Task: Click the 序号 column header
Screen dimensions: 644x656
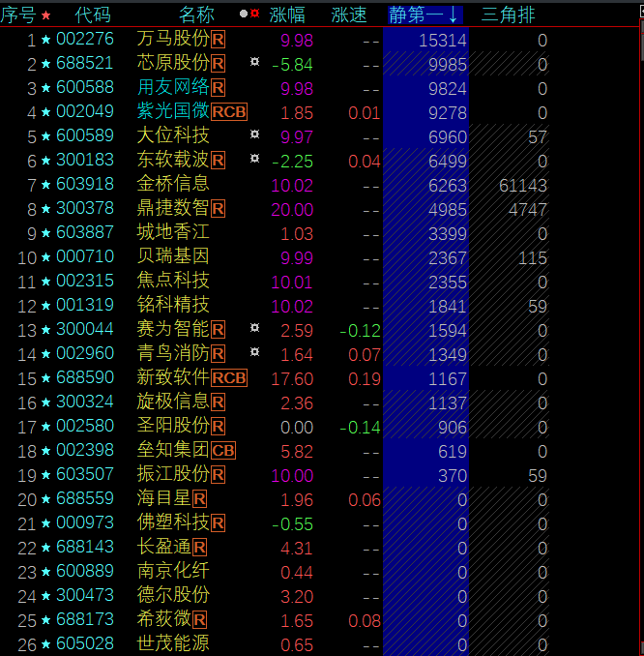Action: (18, 15)
